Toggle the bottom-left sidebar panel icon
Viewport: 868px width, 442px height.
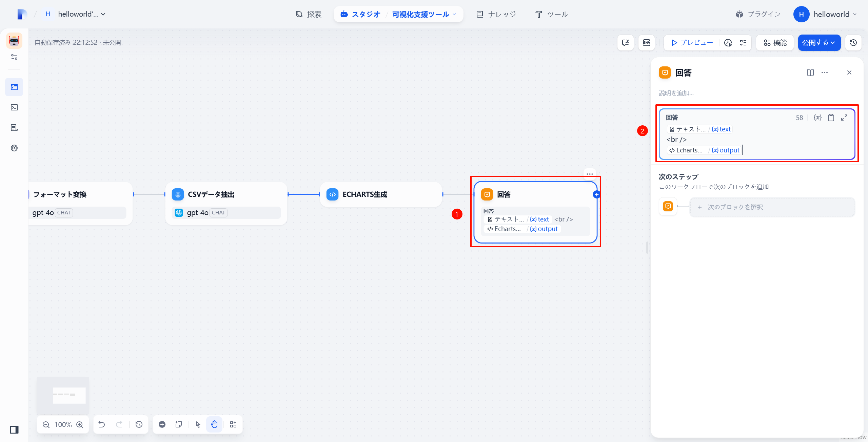pyautogui.click(x=14, y=430)
